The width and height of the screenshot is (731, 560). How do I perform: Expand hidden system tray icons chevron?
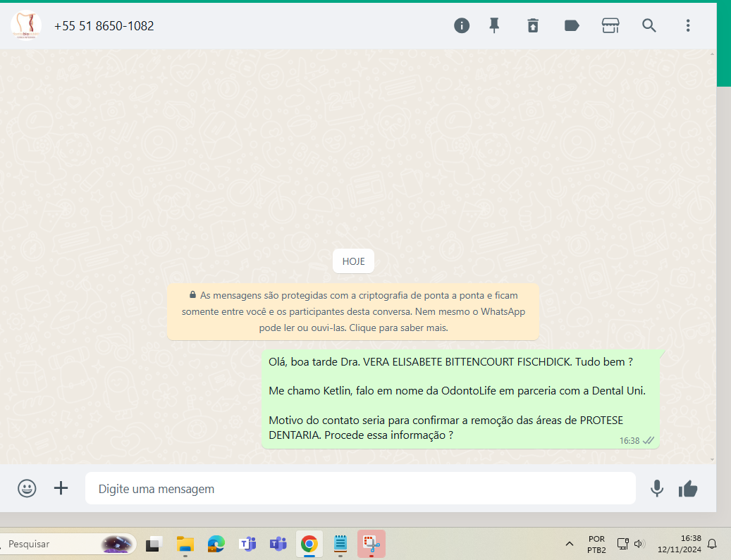pos(570,544)
